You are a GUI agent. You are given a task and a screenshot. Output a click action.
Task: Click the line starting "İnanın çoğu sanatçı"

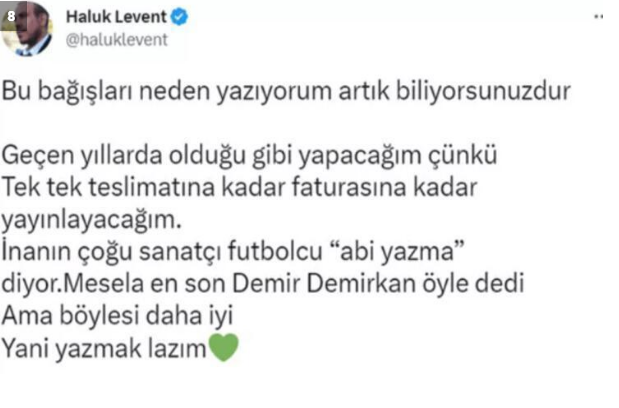tap(232, 251)
